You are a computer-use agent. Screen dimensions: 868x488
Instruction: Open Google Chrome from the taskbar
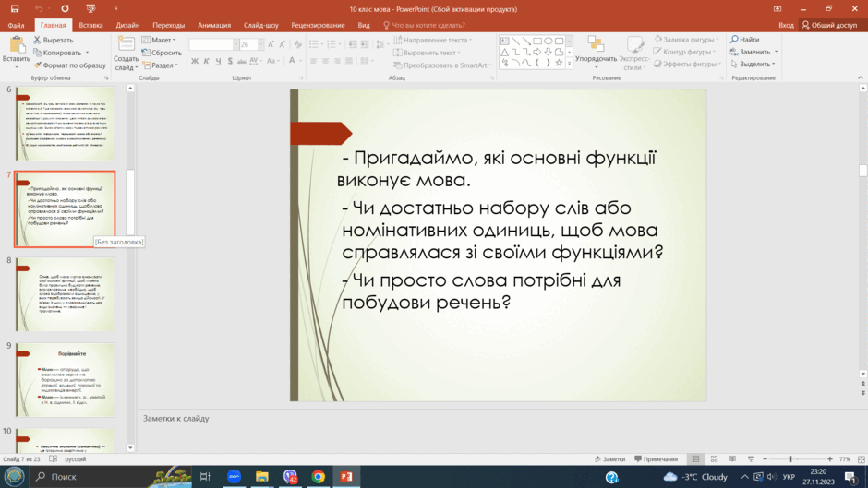tap(319, 476)
